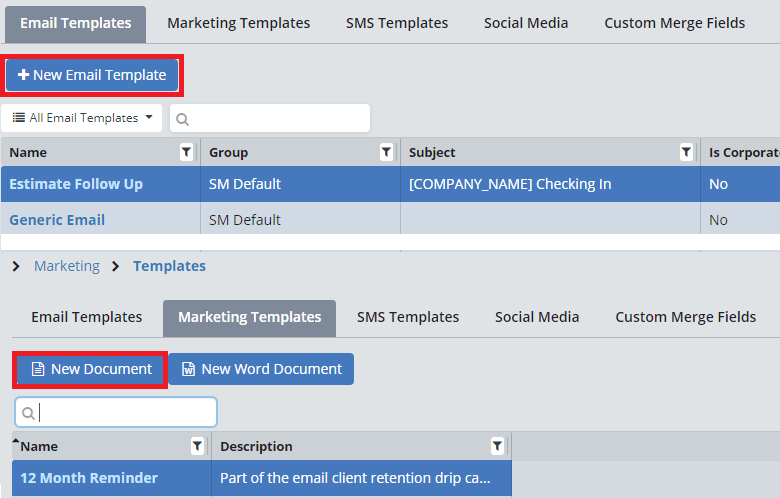The height and width of the screenshot is (498, 780).
Task: Switch to lower Email Templates tab
Action: point(86,317)
